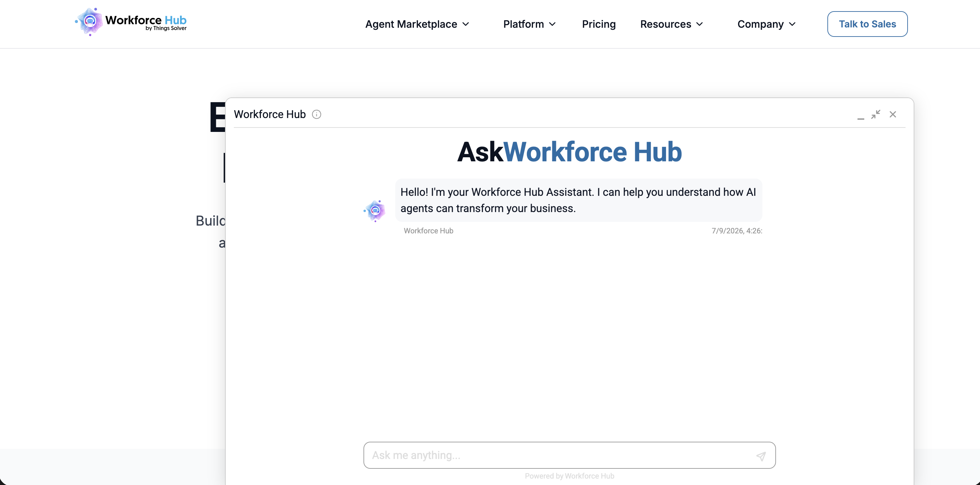This screenshot has width=980, height=485.
Task: Click the 'Workforce Hub' chat window title
Action: 270,114
